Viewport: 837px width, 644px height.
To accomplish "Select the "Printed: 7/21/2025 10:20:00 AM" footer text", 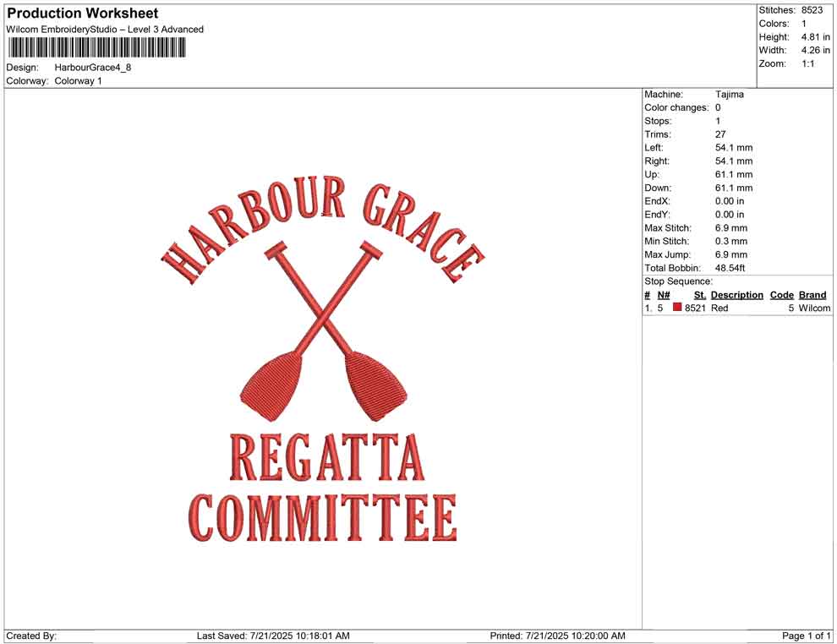I will pos(557,636).
